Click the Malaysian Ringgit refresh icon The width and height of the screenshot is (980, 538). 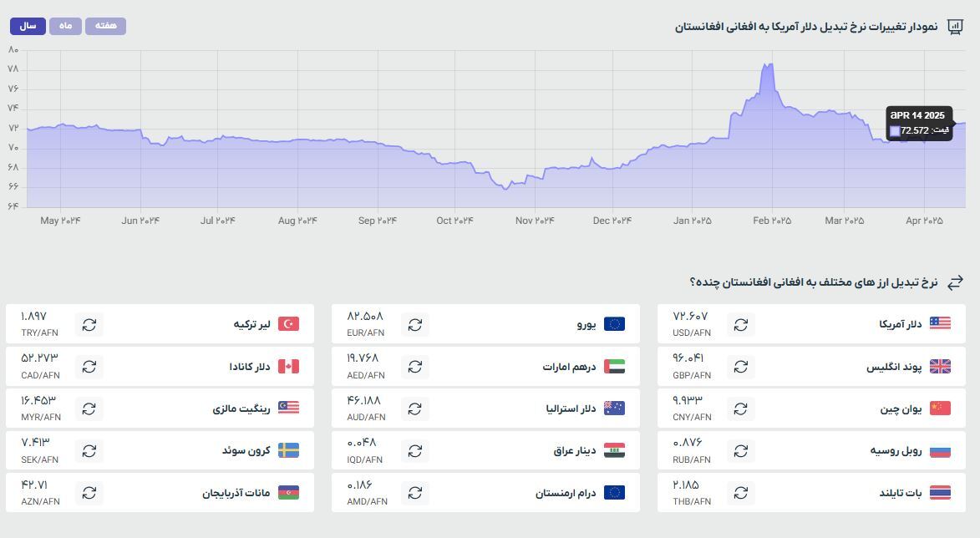(x=89, y=409)
